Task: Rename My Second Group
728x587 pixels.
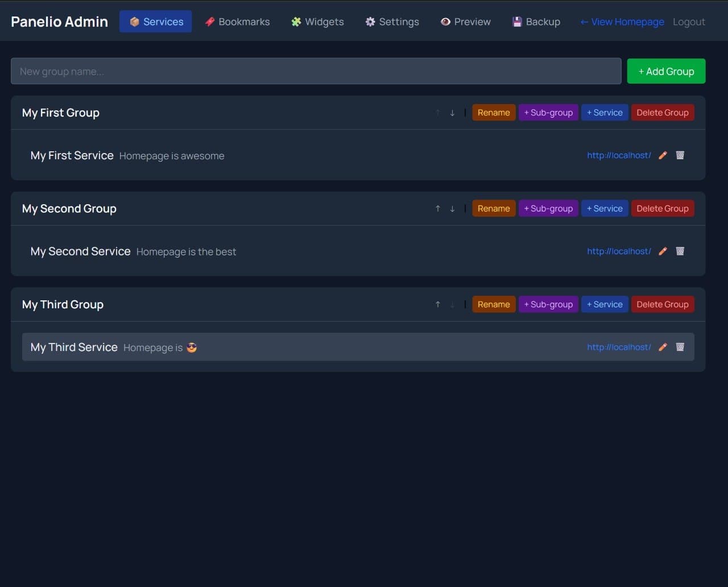Action: tap(494, 208)
